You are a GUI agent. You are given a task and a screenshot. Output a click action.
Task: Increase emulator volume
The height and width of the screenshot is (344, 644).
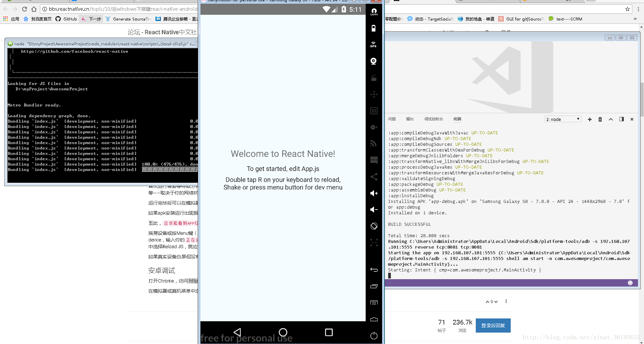point(374,193)
